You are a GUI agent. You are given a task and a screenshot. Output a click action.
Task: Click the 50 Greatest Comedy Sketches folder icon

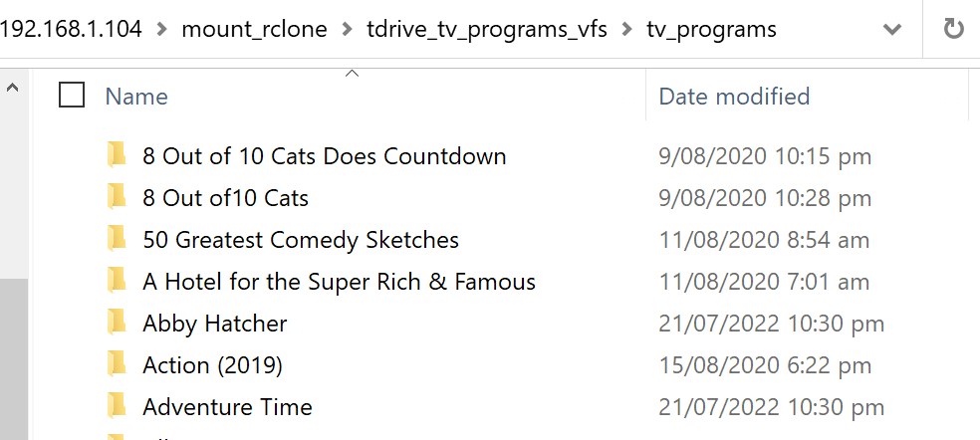click(x=117, y=239)
